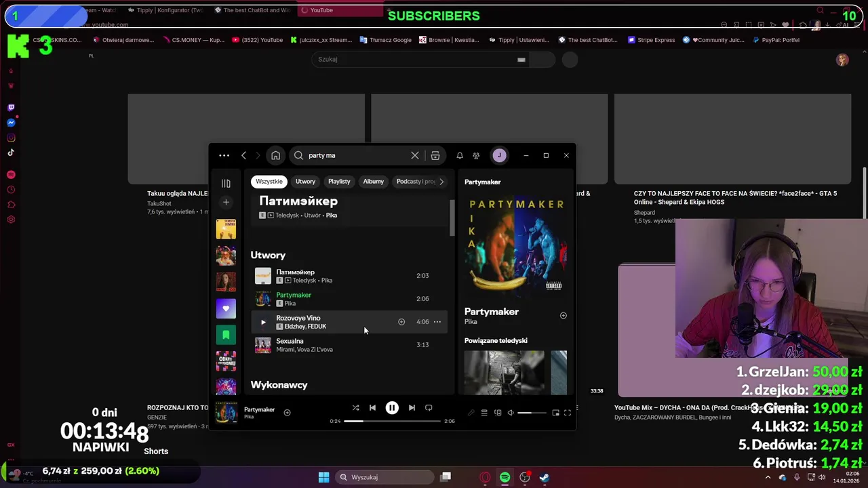Mute the Spotify volume

click(x=511, y=413)
